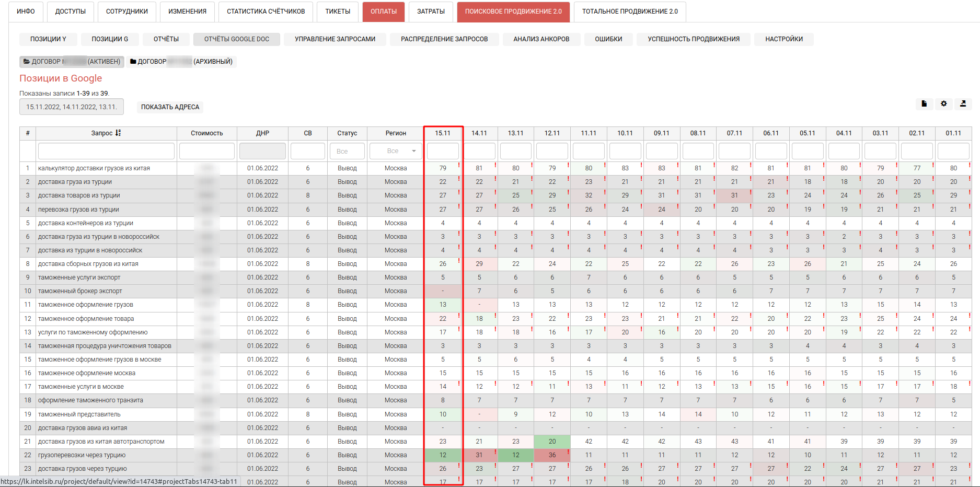Click the Запрос column filter input
The image size is (980, 487).
coord(106,151)
